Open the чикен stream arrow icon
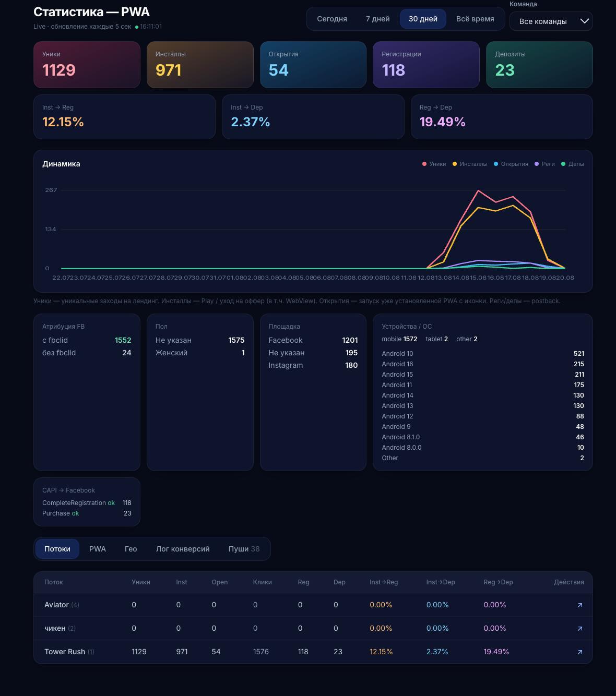Image resolution: width=616 pixels, height=696 pixels. click(x=579, y=629)
